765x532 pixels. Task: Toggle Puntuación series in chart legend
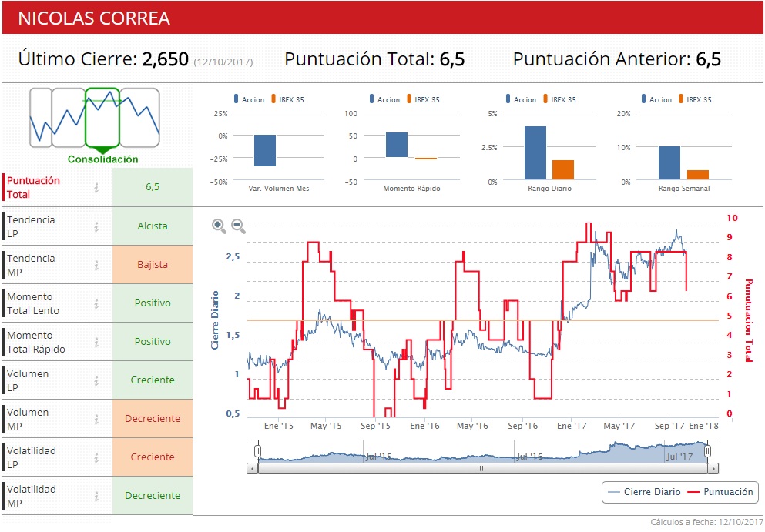coord(720,491)
